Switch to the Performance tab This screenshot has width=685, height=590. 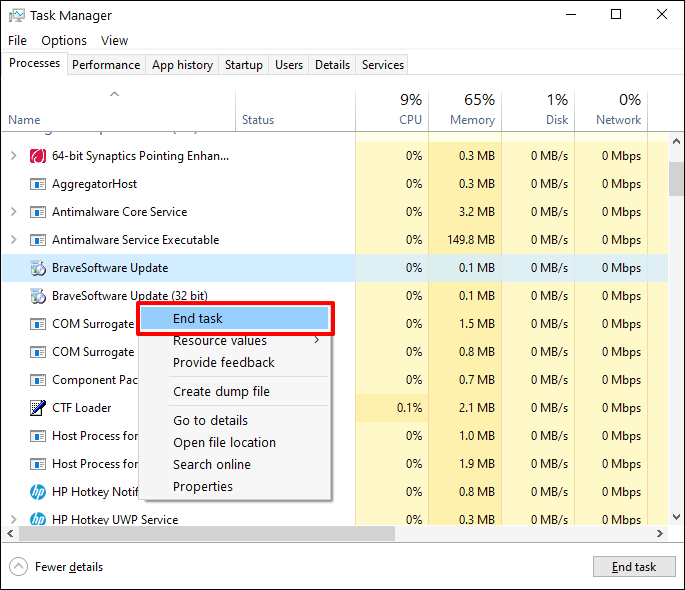pyautogui.click(x=106, y=65)
